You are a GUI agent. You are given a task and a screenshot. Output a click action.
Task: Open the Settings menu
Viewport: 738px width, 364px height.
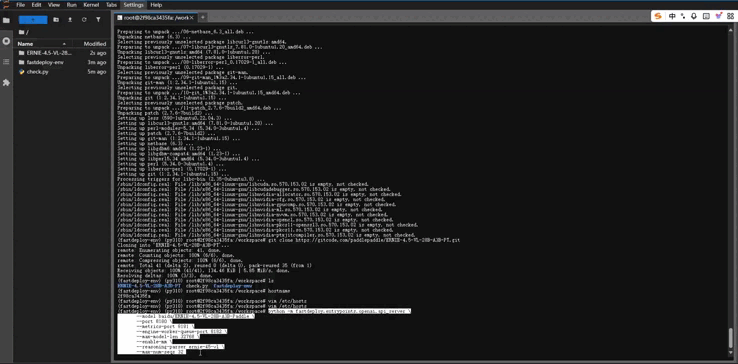133,5
